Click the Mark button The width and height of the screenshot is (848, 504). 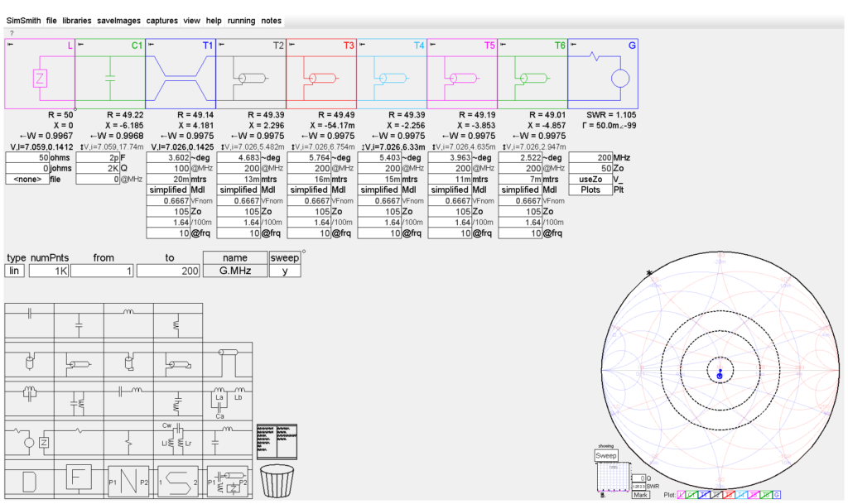640,495
